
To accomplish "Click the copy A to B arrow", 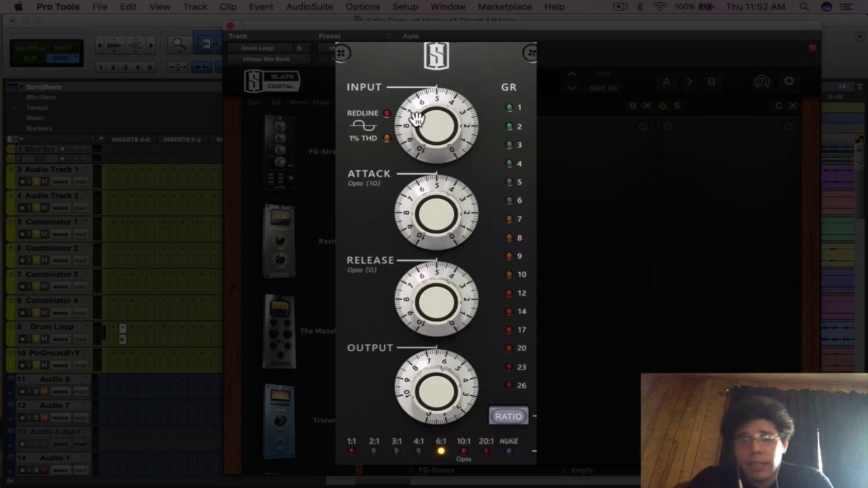I will coord(689,82).
